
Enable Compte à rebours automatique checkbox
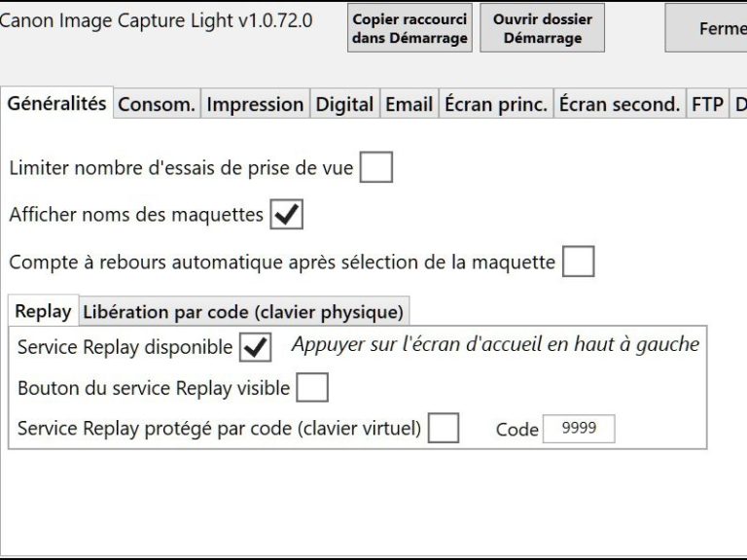[x=578, y=262]
